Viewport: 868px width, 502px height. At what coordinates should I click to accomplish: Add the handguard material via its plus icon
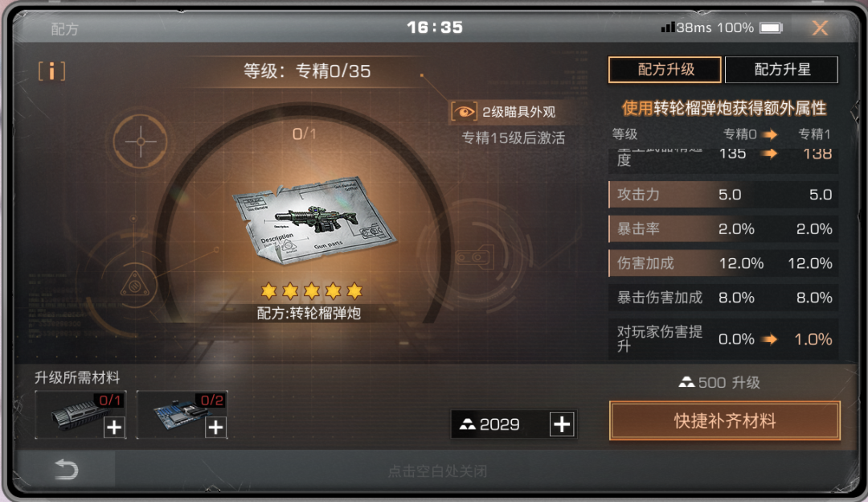tap(114, 427)
